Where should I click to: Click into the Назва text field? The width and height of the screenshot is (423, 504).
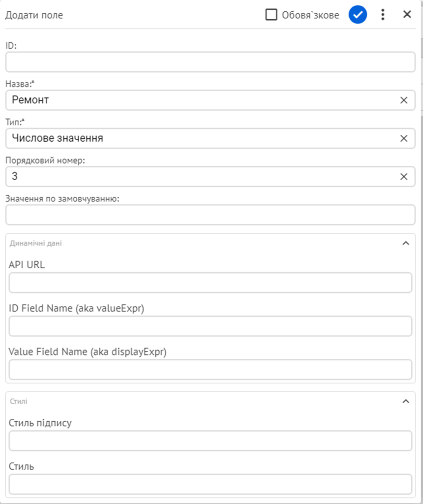[x=201, y=100]
